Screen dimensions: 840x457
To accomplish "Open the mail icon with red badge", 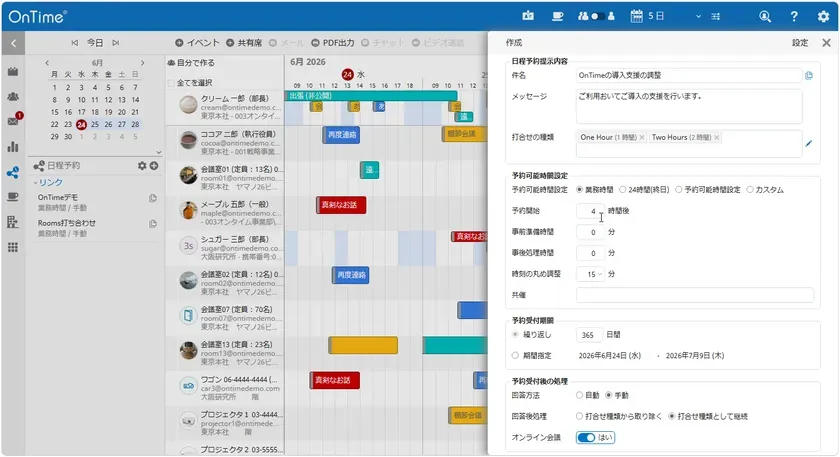I will click(13, 121).
